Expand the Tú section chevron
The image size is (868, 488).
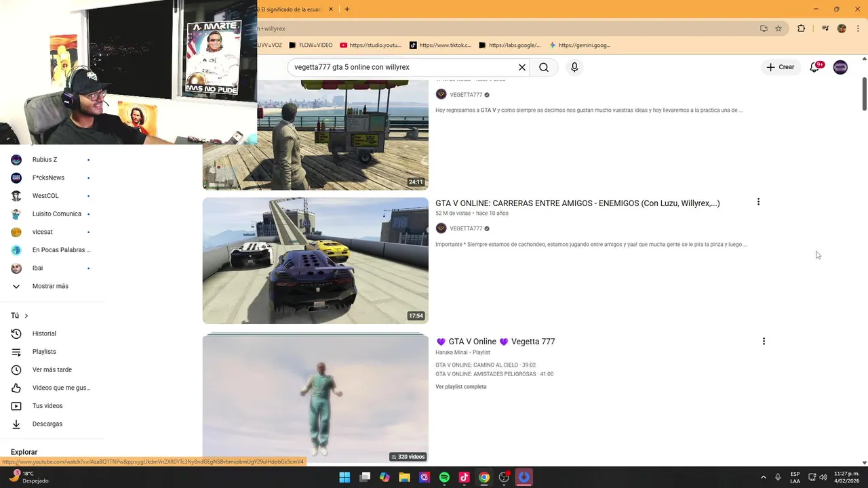(x=26, y=316)
